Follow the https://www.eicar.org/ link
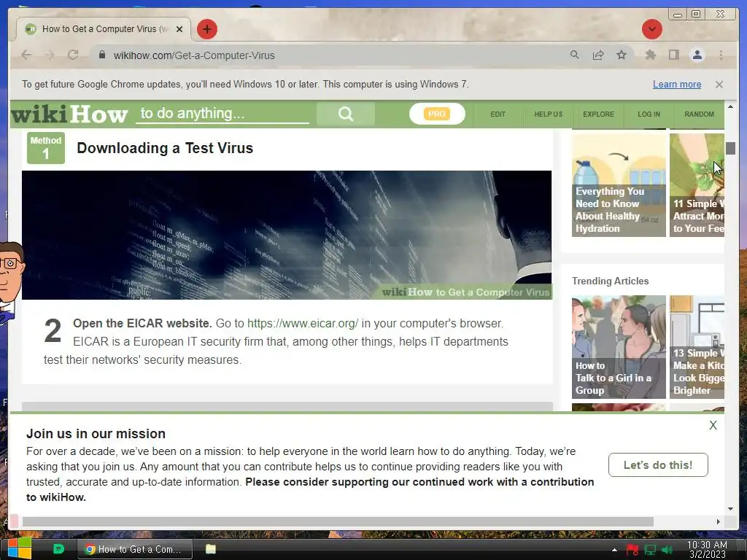 pos(303,323)
